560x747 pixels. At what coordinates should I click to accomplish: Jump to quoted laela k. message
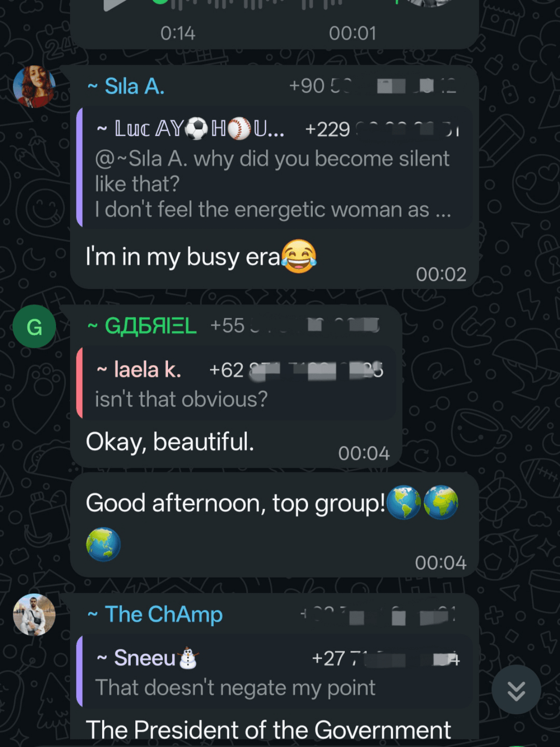[236, 383]
